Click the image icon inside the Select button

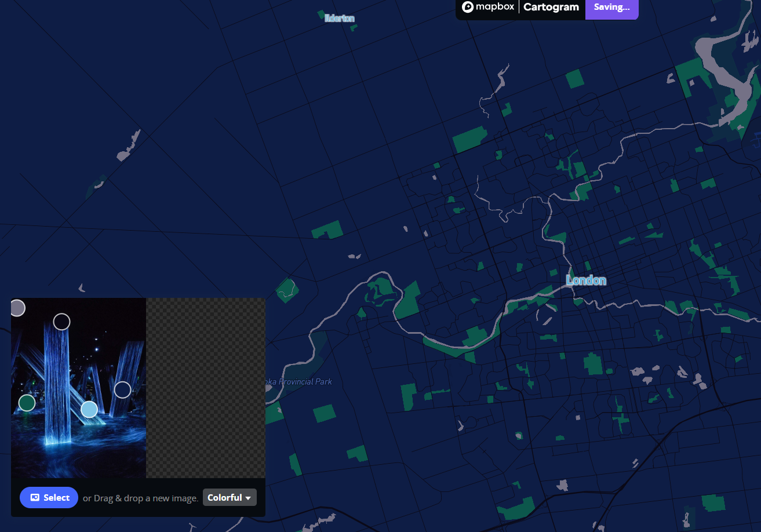pos(36,497)
